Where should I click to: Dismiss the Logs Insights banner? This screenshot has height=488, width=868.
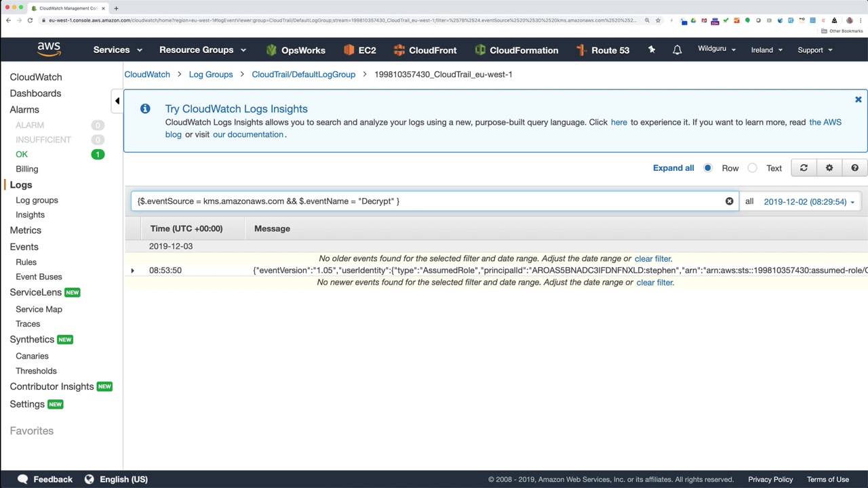click(858, 100)
